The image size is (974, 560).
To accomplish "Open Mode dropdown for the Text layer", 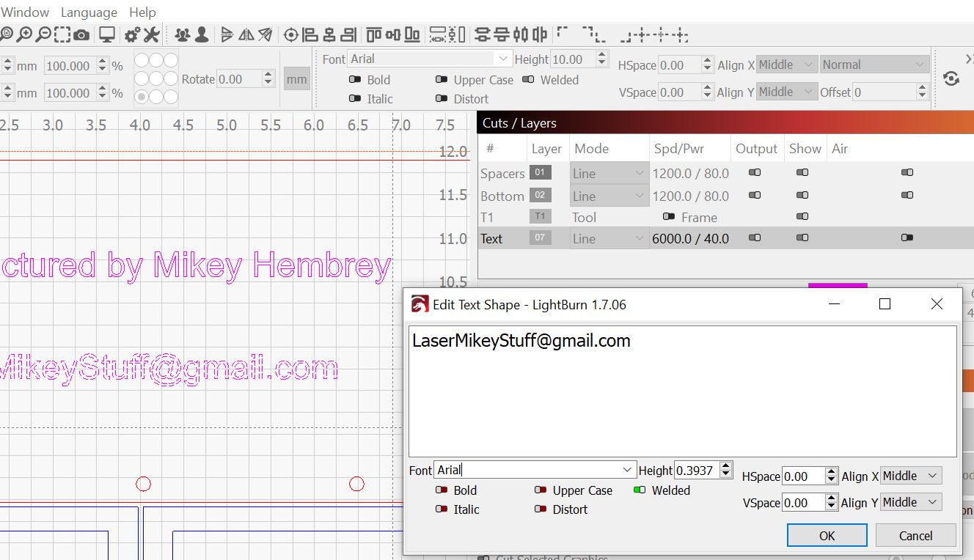I will tap(609, 238).
